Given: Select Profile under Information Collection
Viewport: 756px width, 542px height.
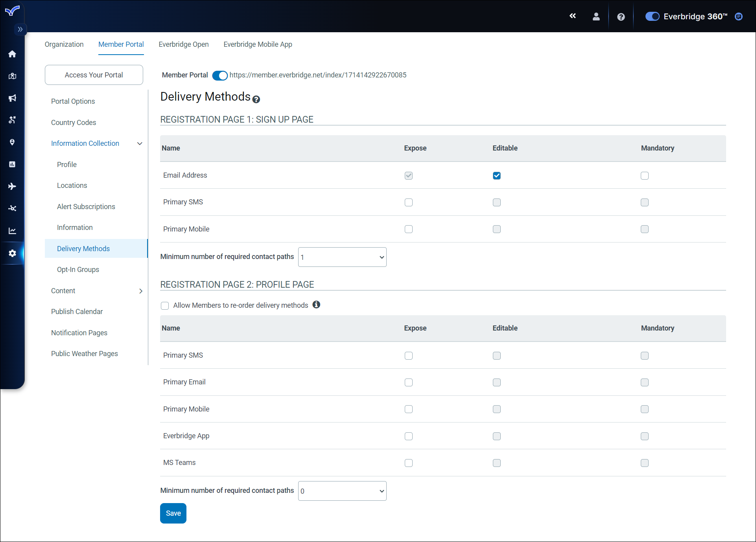Looking at the screenshot, I should 67,165.
